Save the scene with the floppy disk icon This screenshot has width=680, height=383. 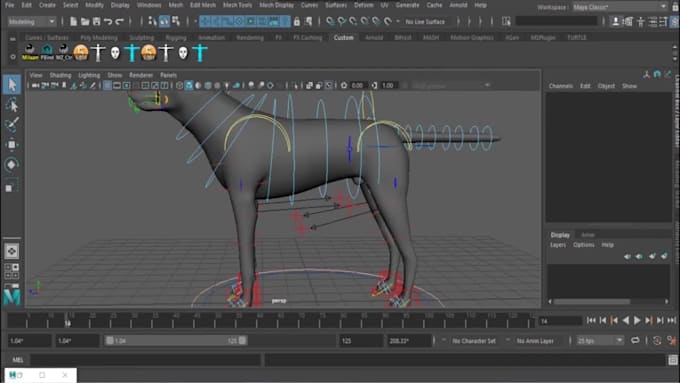point(96,21)
